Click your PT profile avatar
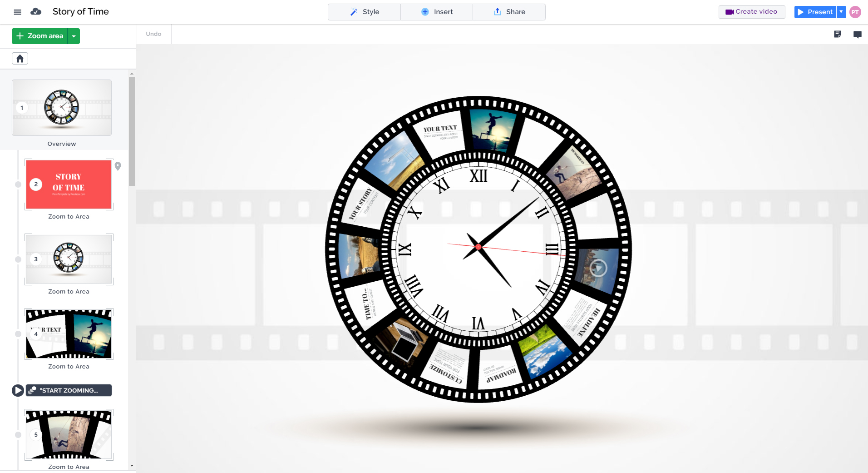 (x=855, y=12)
